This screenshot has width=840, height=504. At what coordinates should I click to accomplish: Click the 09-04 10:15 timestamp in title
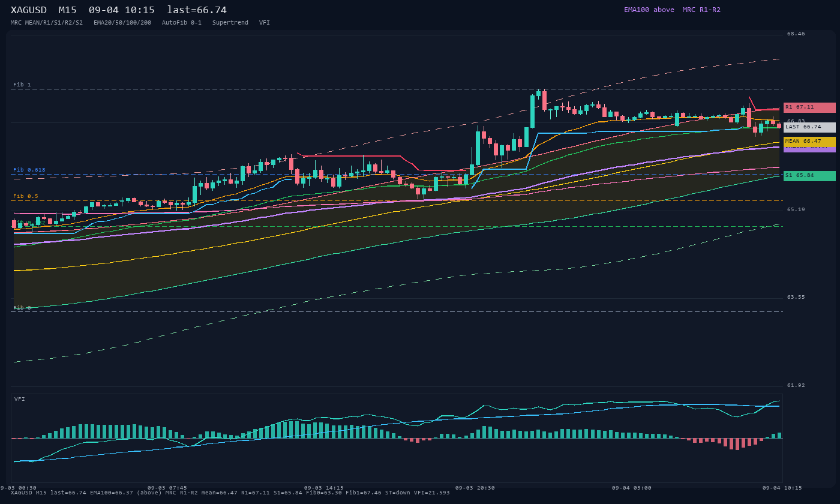[121, 10]
